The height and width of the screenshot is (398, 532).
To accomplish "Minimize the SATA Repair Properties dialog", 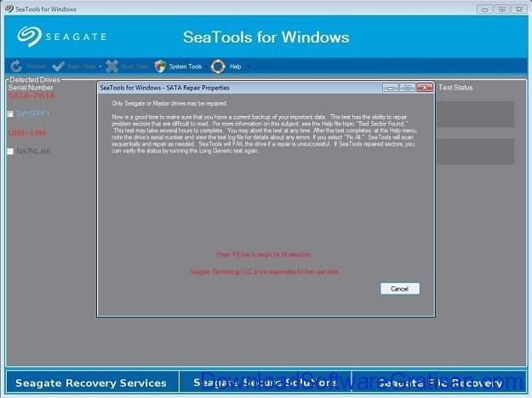I will tap(391, 88).
